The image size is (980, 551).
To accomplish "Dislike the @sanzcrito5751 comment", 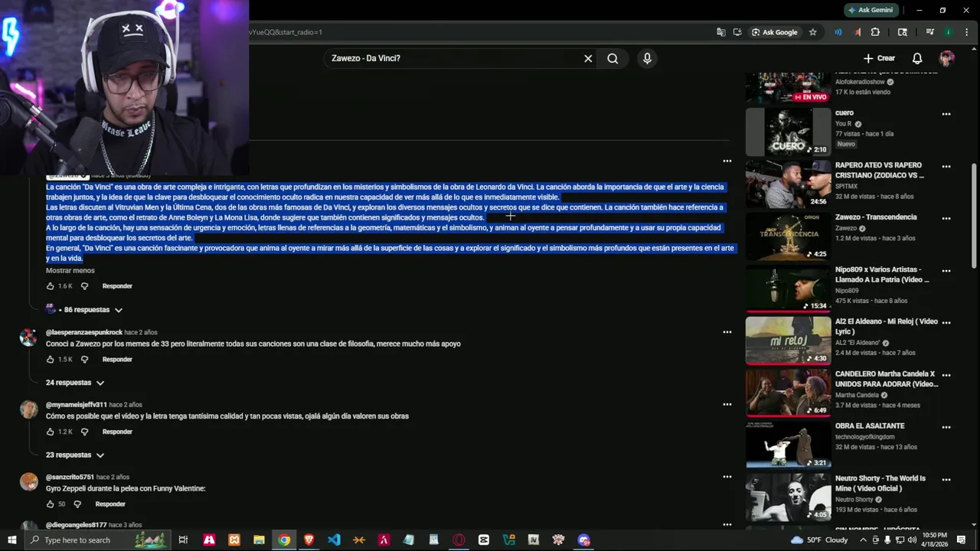I will pos(77,504).
